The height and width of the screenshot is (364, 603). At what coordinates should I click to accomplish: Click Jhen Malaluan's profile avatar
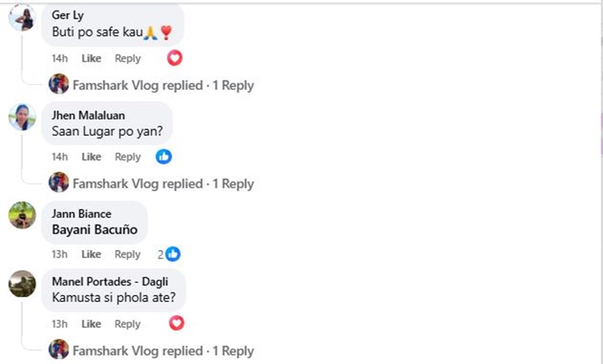[22, 117]
